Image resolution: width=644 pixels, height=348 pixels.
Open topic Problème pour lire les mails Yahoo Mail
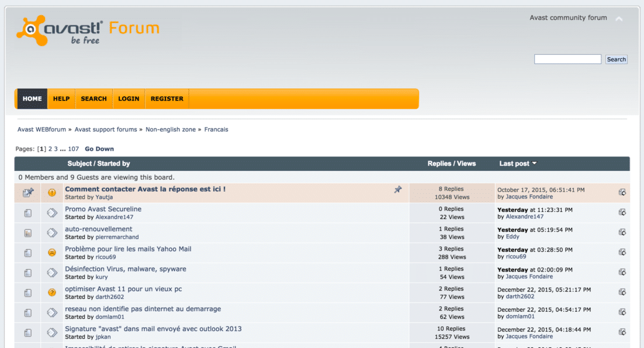pyautogui.click(x=128, y=249)
